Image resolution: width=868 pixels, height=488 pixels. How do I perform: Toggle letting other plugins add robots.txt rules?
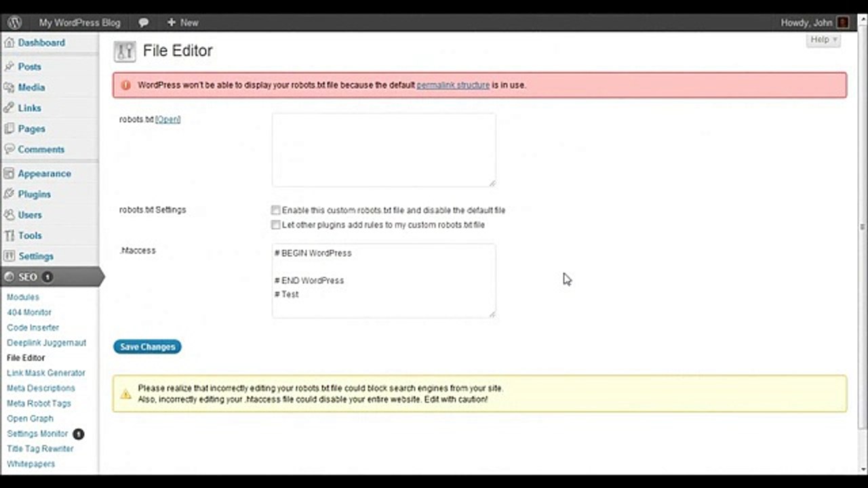pyautogui.click(x=275, y=225)
